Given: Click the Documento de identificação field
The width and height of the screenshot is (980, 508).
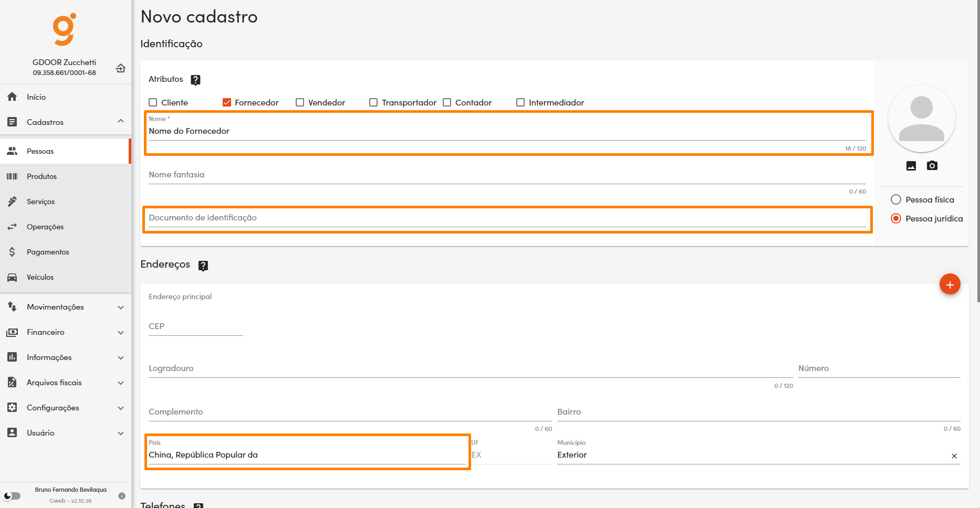Looking at the screenshot, I should point(507,218).
